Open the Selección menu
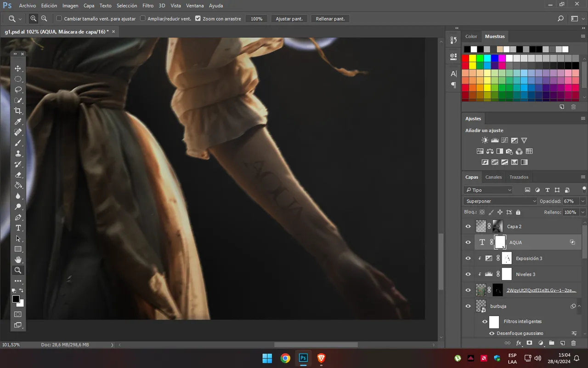588x368 pixels. pos(127,6)
